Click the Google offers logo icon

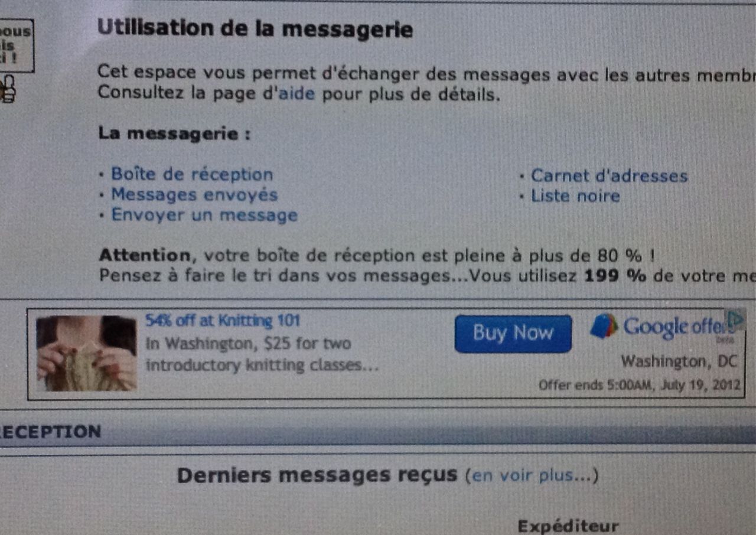click(x=604, y=326)
